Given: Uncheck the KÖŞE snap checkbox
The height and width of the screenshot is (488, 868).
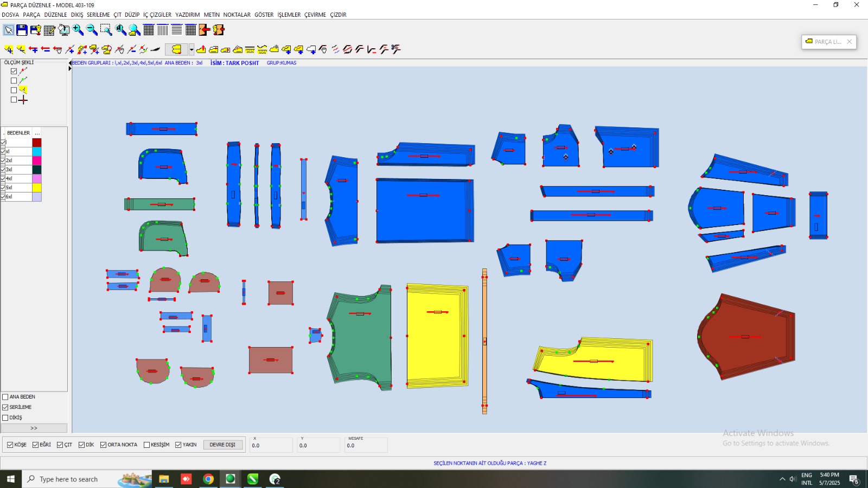Looking at the screenshot, I should click(x=10, y=445).
